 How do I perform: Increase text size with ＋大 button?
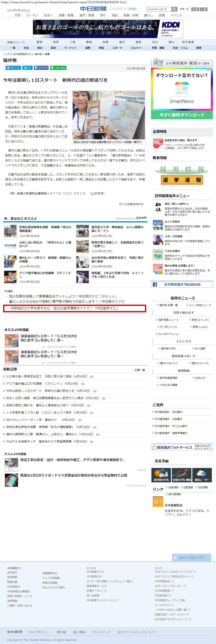195,9
